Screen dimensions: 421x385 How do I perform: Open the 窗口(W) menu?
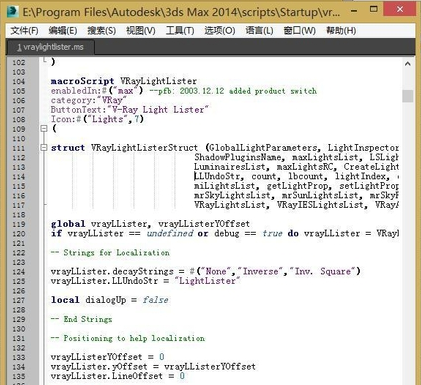[299, 31]
